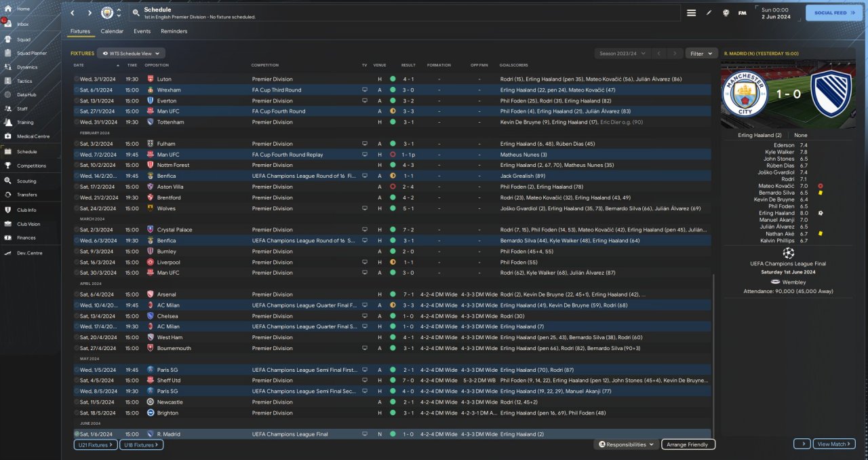Select the row circle for Arsenal fixture
Screen dimensions: 868x460
coord(77,294)
